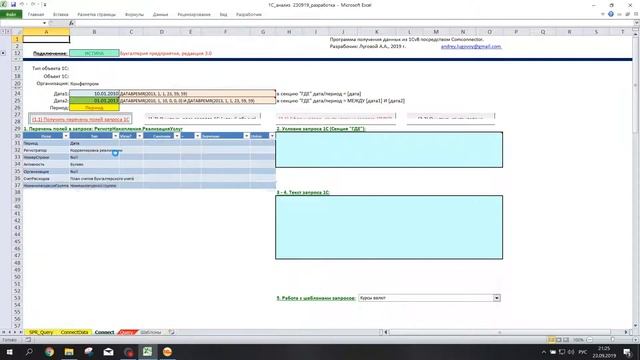Adjust zoom slider in status bar
Viewport: 640px width, 360px height.
(x=612, y=340)
